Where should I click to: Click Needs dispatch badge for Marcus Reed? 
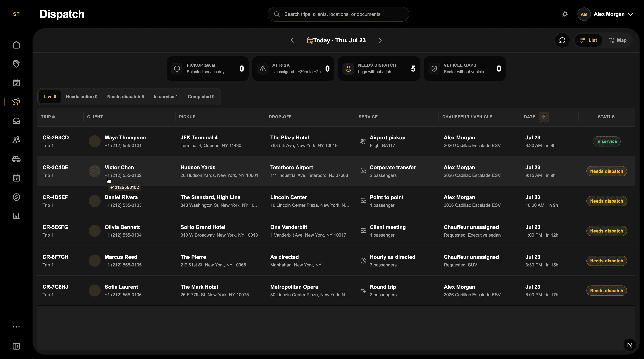[x=607, y=261]
